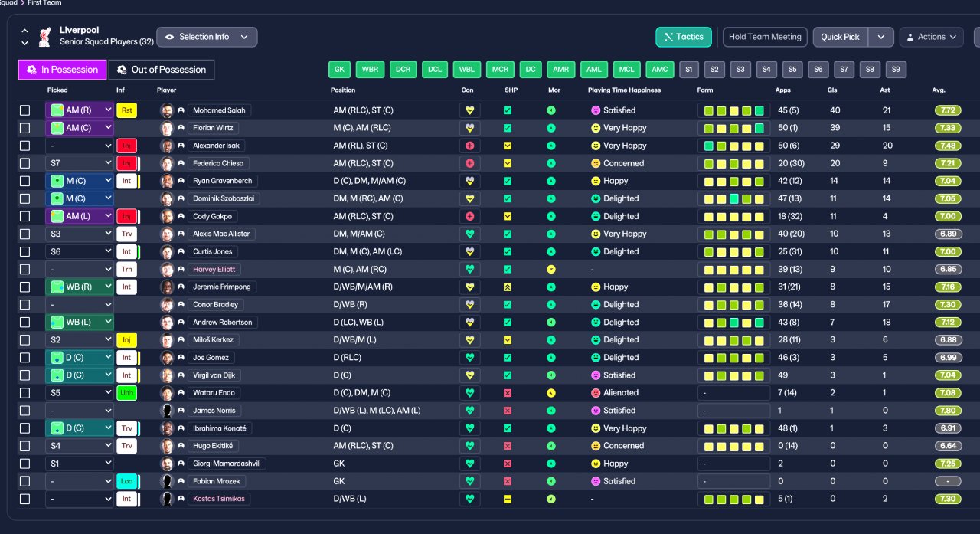
Task: Open the S5 picked dropdown for Wataru Endo
Action: (x=80, y=392)
